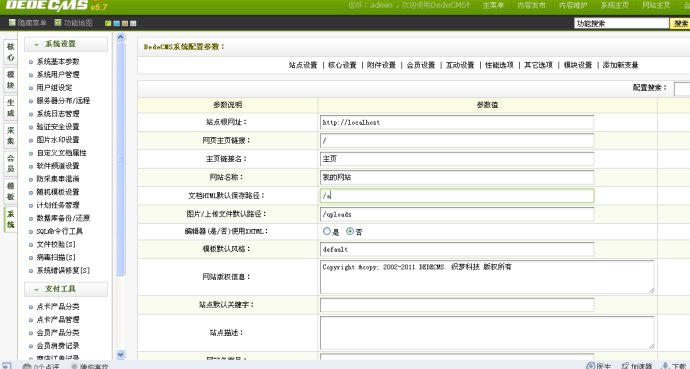Open 系统用户管理 in the sidebar
690x369 pixels.
click(58, 75)
